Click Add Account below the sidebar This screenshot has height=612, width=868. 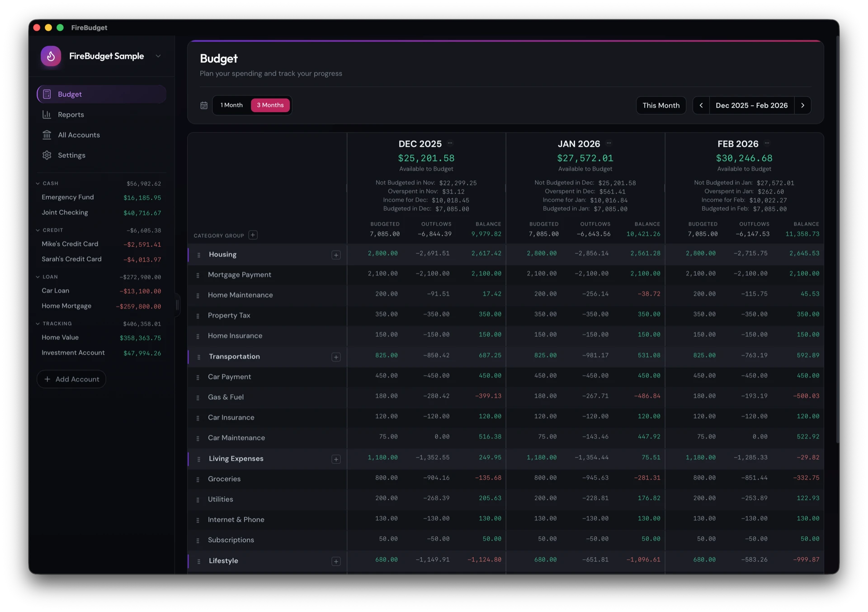coord(71,379)
